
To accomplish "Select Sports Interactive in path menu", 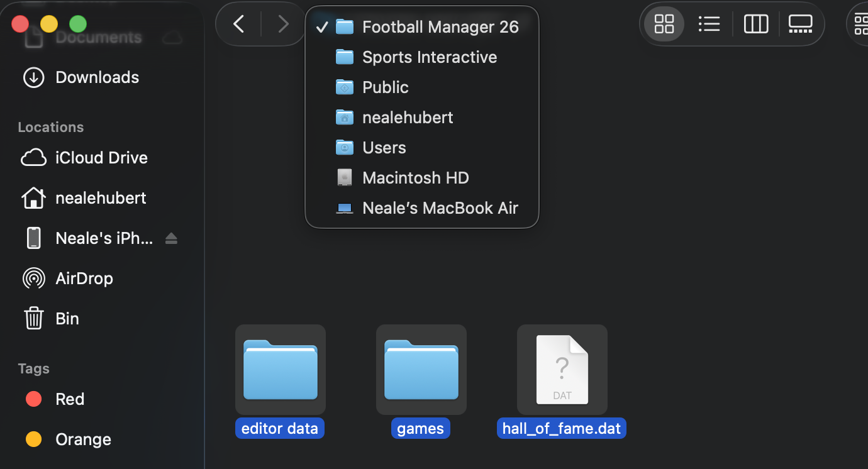I will pyautogui.click(x=429, y=57).
